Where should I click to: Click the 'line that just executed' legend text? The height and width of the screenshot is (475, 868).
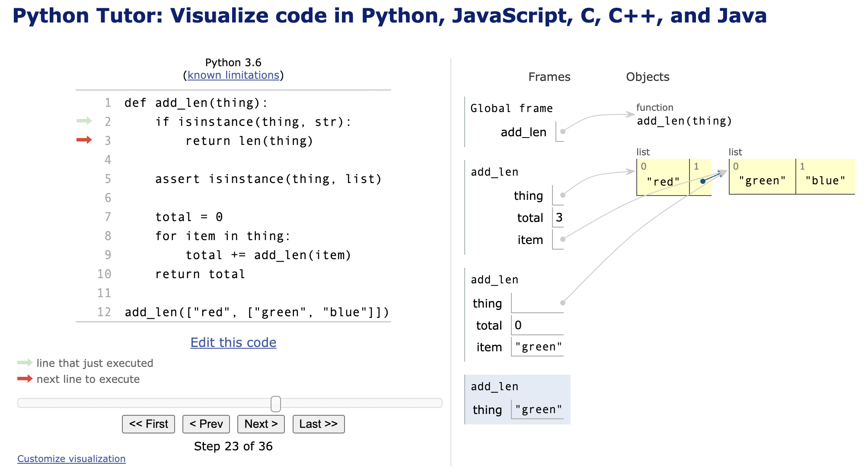click(95, 363)
